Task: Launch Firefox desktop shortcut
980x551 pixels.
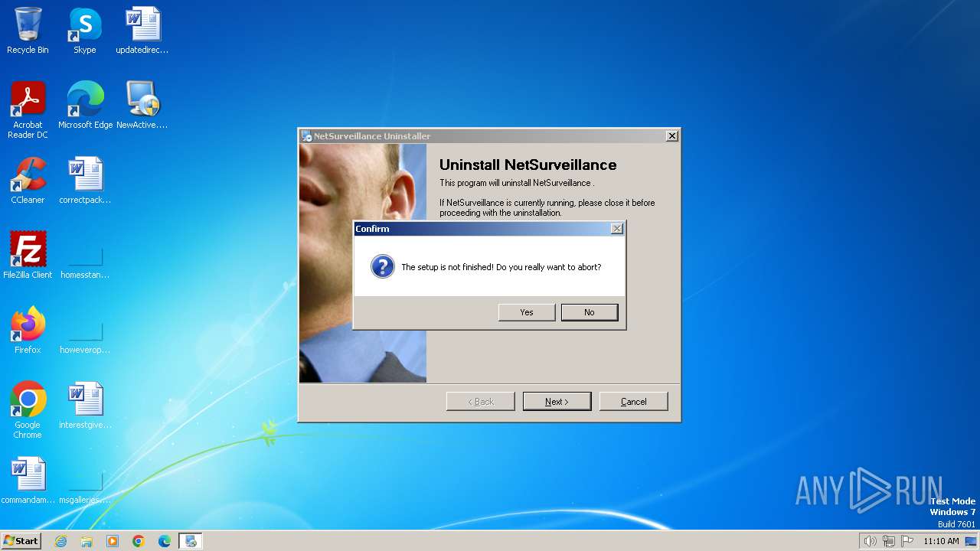Action: point(28,331)
